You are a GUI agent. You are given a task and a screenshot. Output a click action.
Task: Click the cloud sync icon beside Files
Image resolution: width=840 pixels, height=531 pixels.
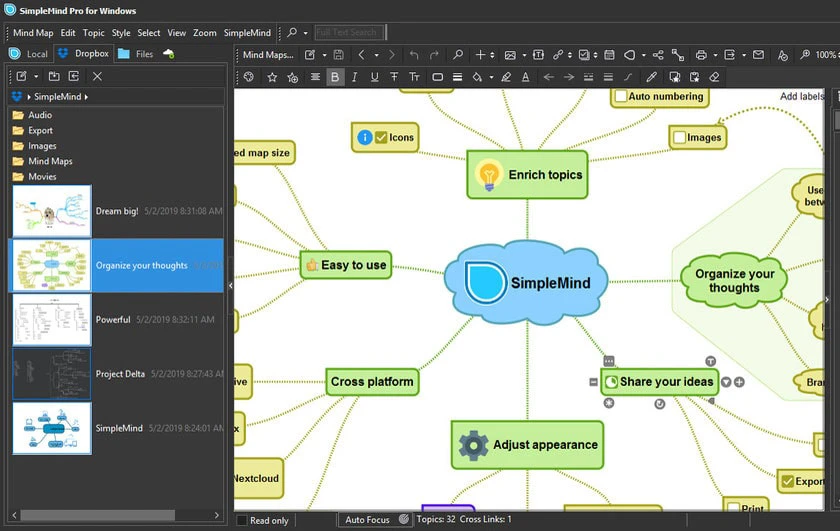click(x=169, y=54)
